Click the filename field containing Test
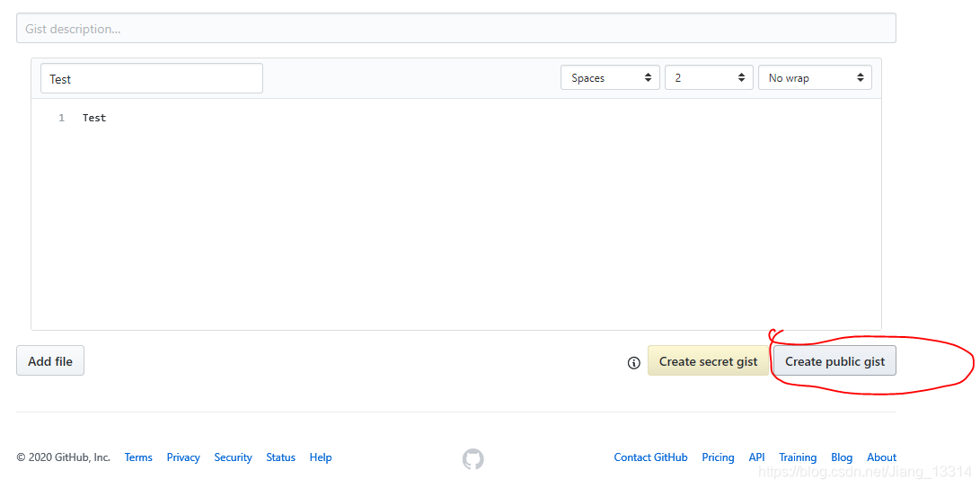The image size is (980, 488). tap(152, 79)
